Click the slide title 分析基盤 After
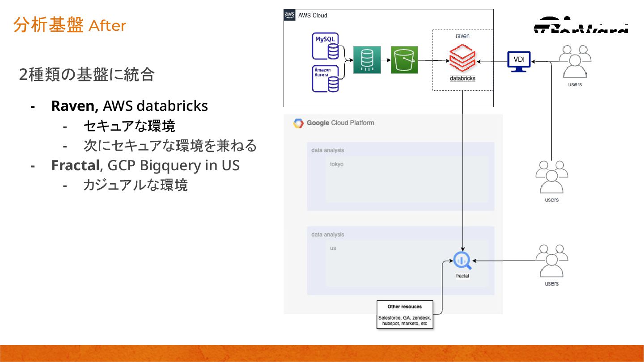 coord(70,25)
